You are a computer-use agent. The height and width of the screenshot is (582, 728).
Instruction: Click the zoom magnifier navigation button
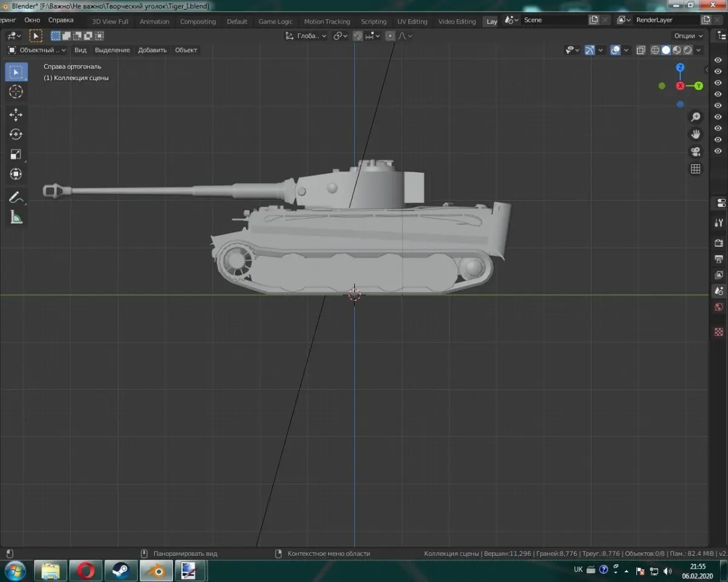[696, 117]
